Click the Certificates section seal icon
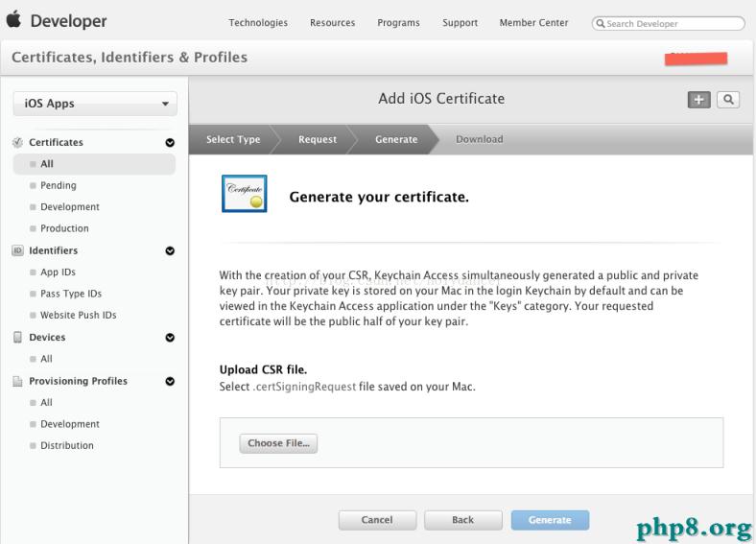 click(17, 142)
